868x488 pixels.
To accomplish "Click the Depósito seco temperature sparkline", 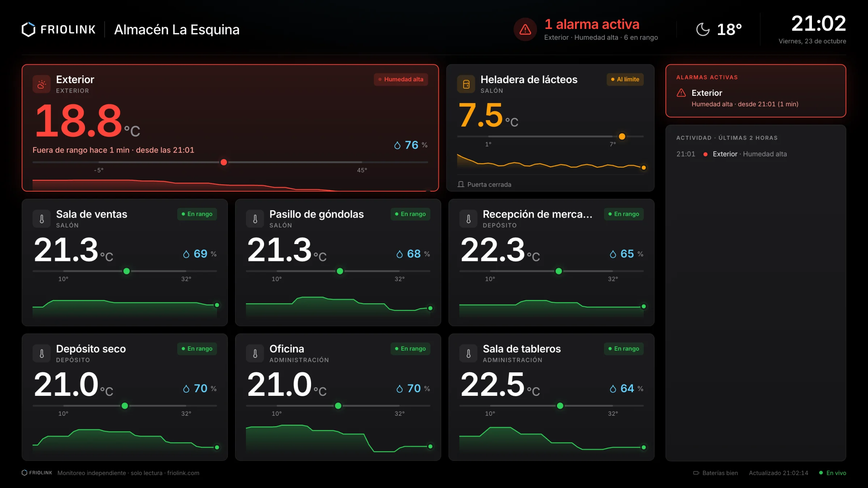I will [x=125, y=439].
